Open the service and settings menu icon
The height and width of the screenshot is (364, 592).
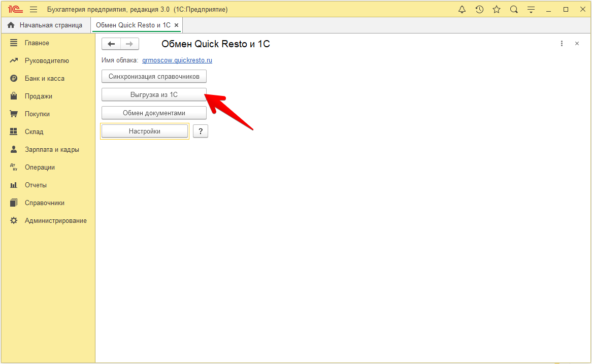point(531,10)
